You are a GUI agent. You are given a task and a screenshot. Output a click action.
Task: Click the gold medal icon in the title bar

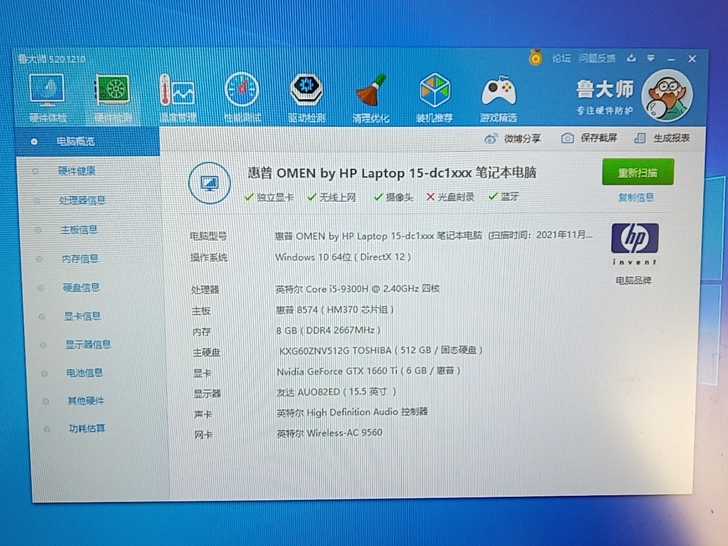tap(536, 58)
